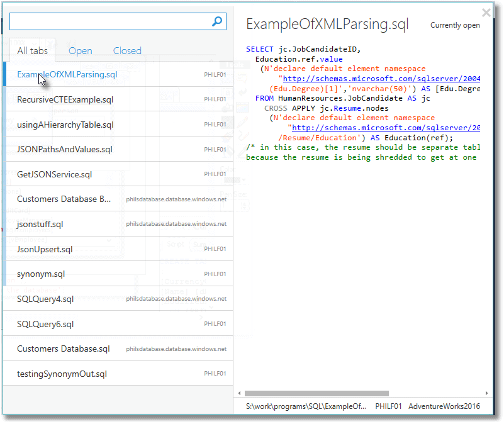
Task: Click the search magnifier icon
Action: point(217,22)
